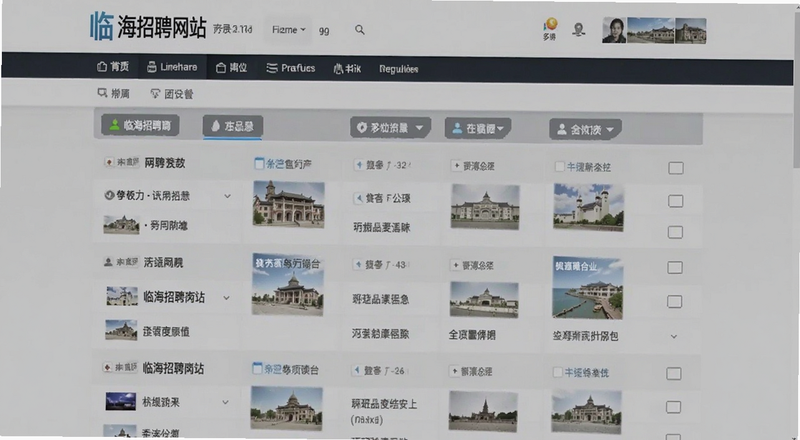
Task: Click the grey person icon in second group heading
Action: 108,262
